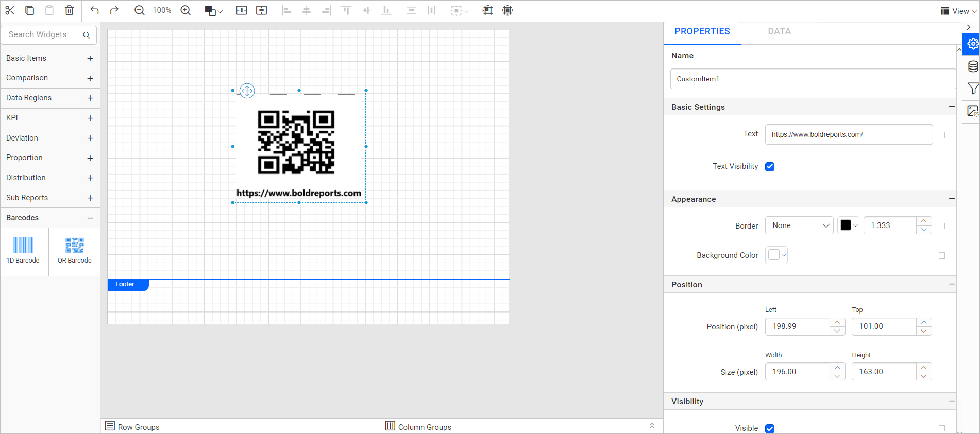Viewport: 980px width, 434px height.
Task: Toggle expression checkbox beside Background Color
Action: tap(942, 255)
